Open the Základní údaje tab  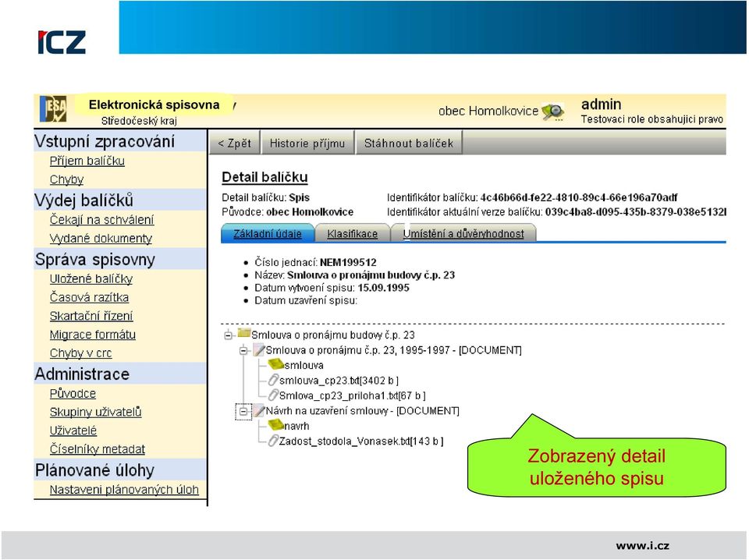point(267,234)
